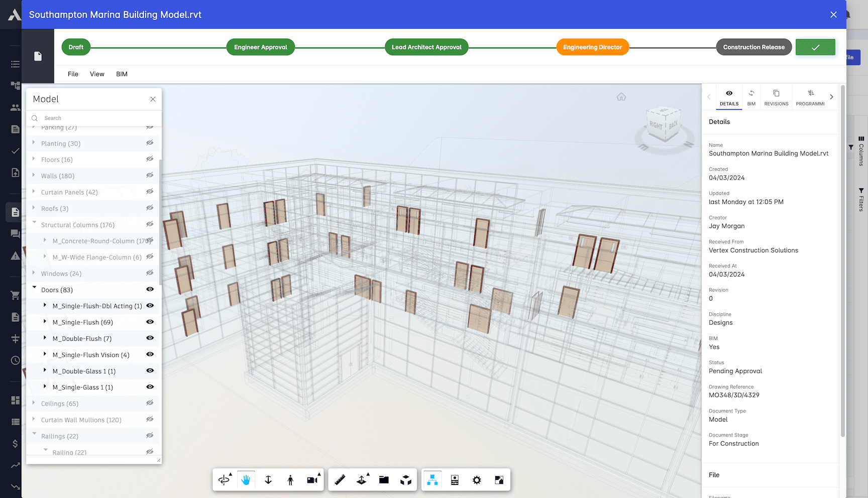Click the Engineering Director workflow stage

point(592,47)
